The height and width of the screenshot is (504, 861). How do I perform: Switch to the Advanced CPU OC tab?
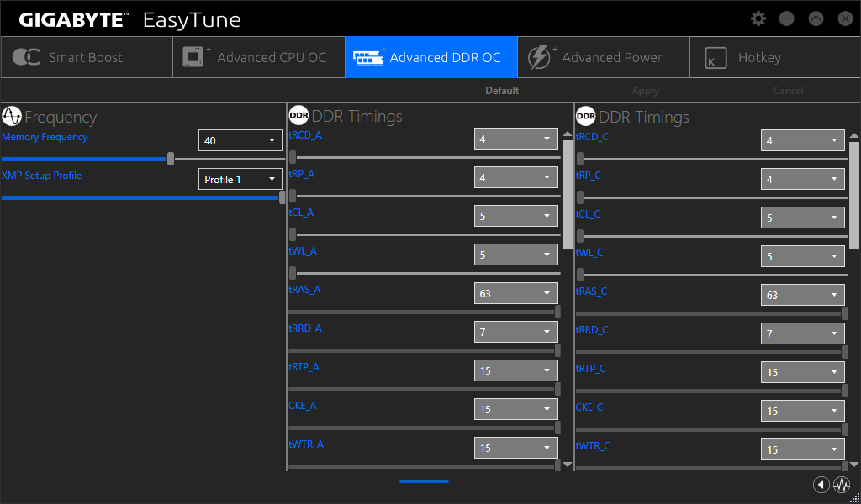259,57
